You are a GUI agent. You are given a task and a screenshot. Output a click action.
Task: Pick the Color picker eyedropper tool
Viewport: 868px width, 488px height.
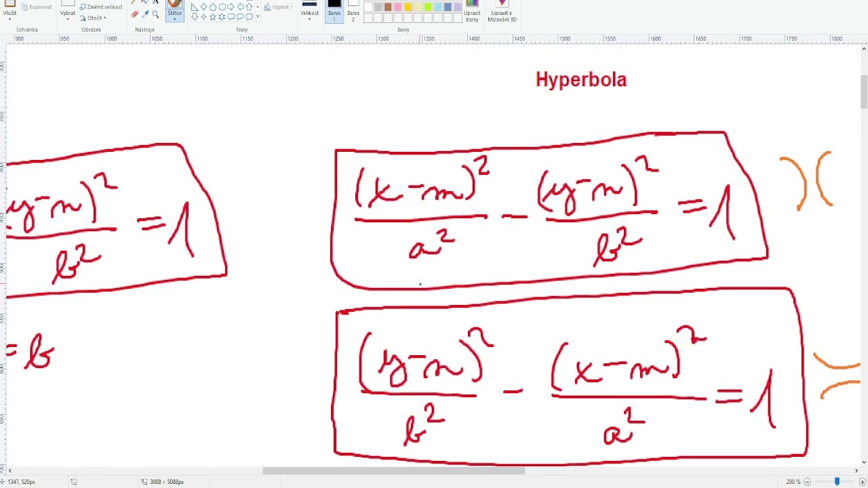click(x=145, y=14)
